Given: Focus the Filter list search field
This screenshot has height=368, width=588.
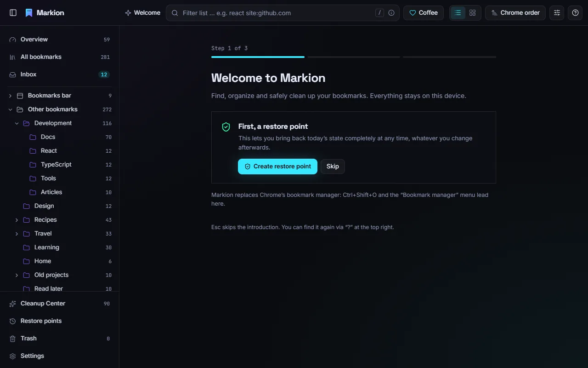Looking at the screenshot, I should tap(283, 13).
